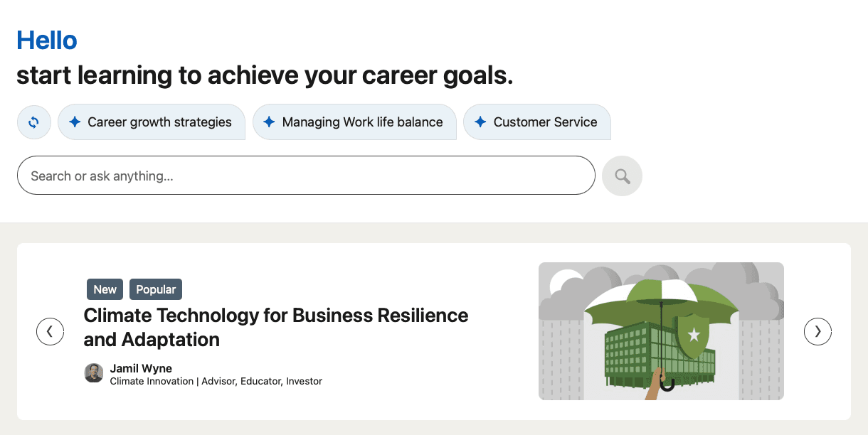The height and width of the screenshot is (435, 868).
Task: Click the instructor name Jamil Wyne
Action: click(x=140, y=368)
